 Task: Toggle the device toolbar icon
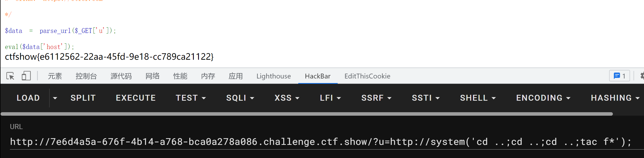tap(26, 76)
